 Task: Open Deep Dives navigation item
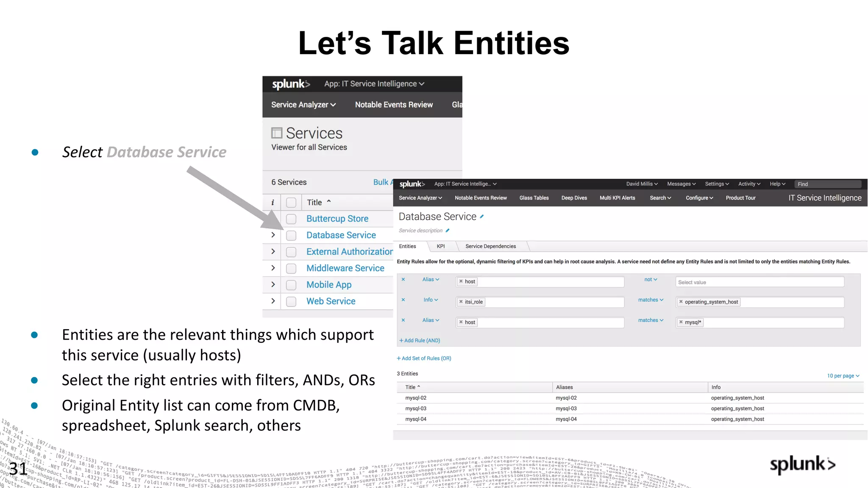[x=574, y=198]
